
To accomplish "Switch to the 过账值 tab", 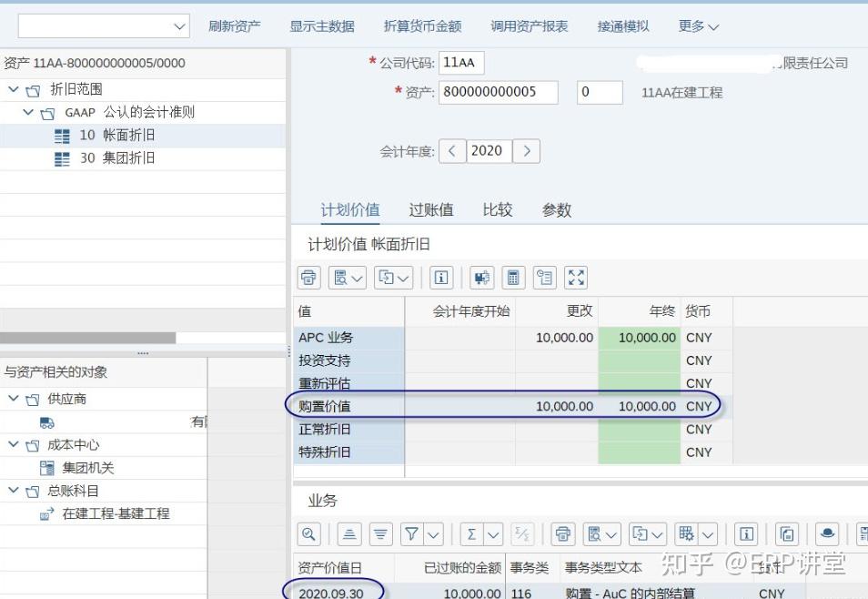I will click(x=430, y=209).
